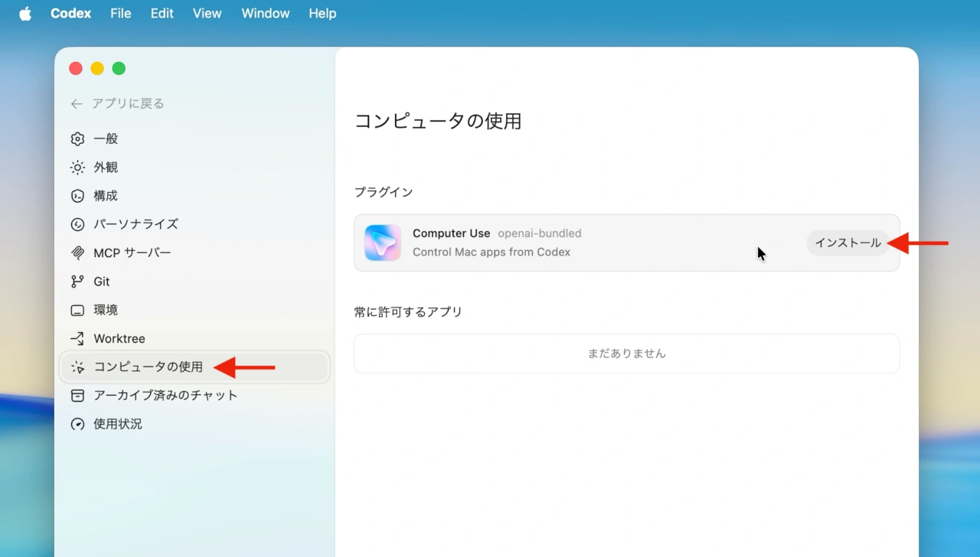The image size is (980, 557).
Task: Open the File menu
Action: coord(120,13)
